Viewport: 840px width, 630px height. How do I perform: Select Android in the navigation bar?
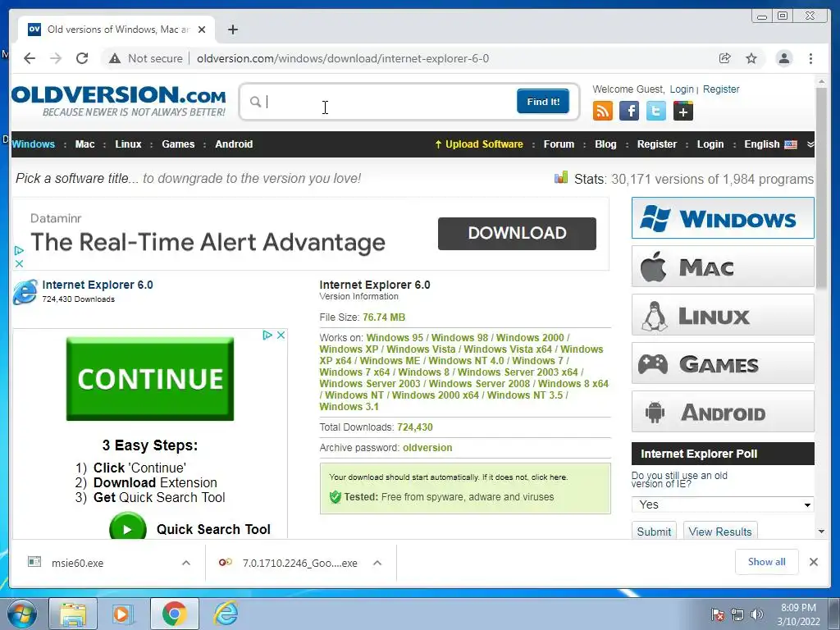(x=234, y=144)
